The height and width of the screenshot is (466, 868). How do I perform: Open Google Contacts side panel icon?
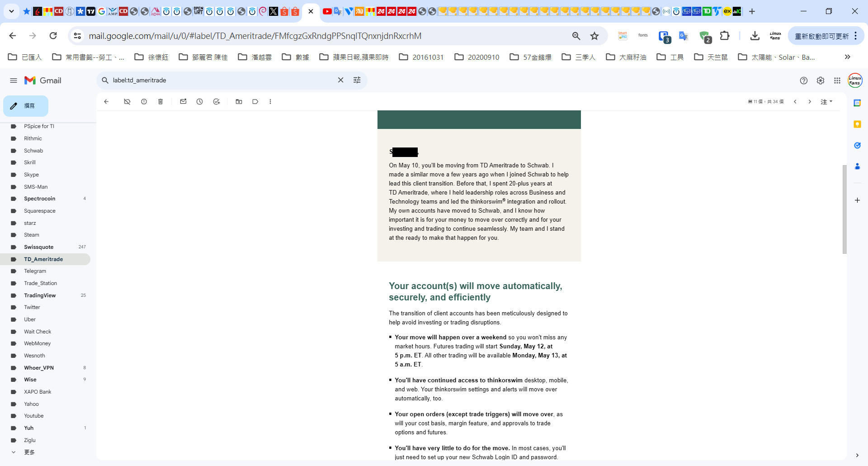tap(857, 166)
